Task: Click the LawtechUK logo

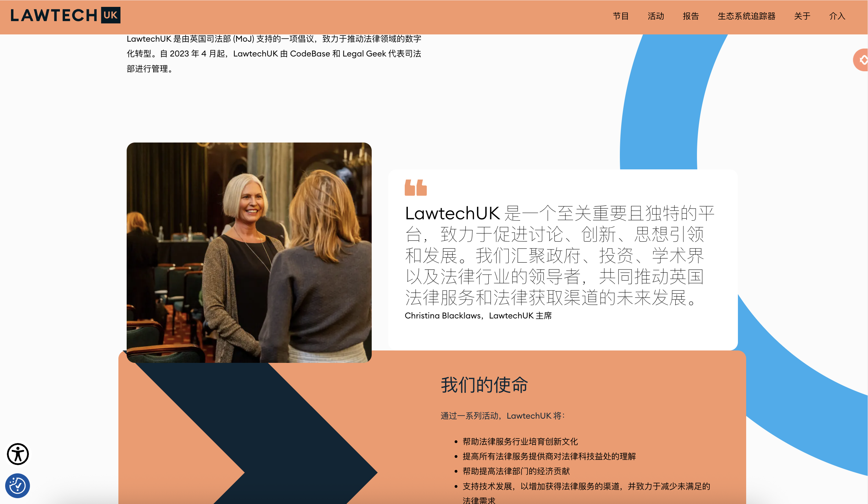Action: [x=65, y=15]
